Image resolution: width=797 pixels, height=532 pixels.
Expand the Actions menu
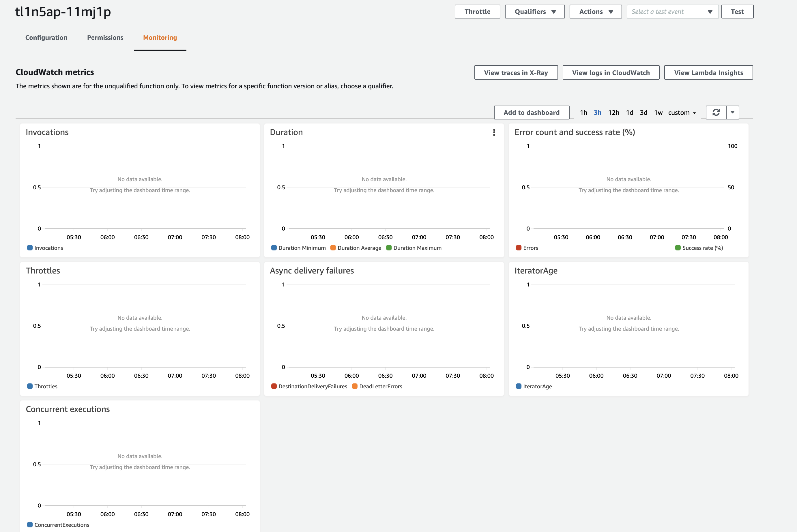click(596, 11)
